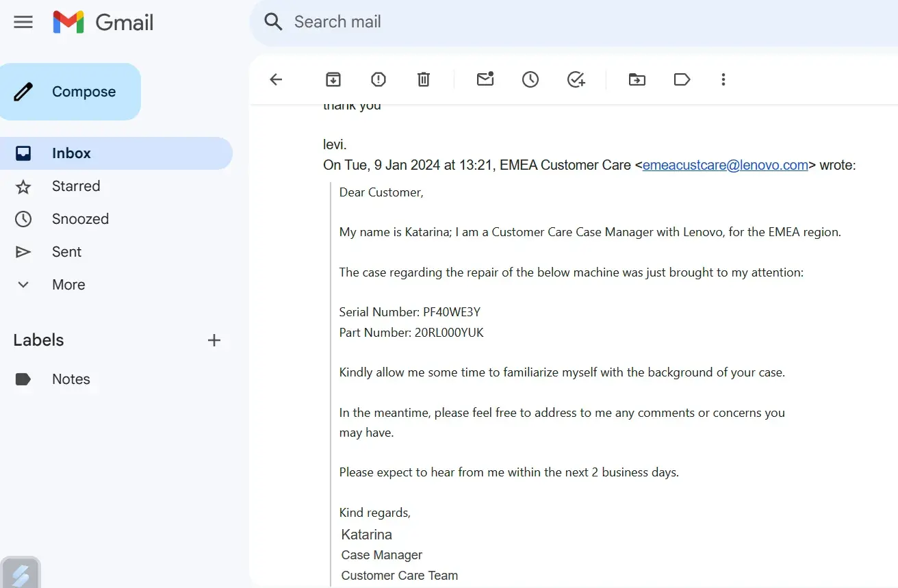Report this email as spam
The width and height of the screenshot is (898, 588).
(x=379, y=79)
